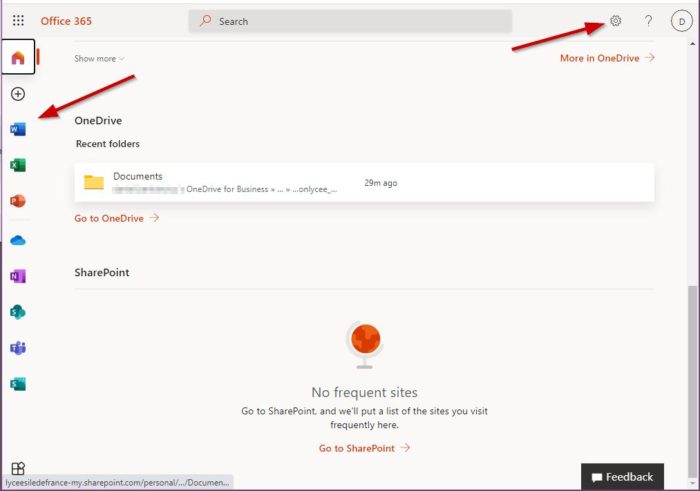Expand the Show more dropdown
Viewport: 700px width, 491px height.
tap(100, 58)
